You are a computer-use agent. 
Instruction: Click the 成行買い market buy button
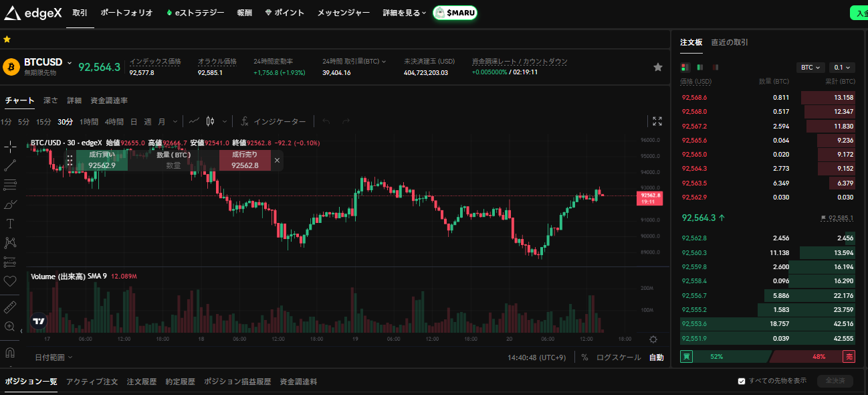point(102,160)
